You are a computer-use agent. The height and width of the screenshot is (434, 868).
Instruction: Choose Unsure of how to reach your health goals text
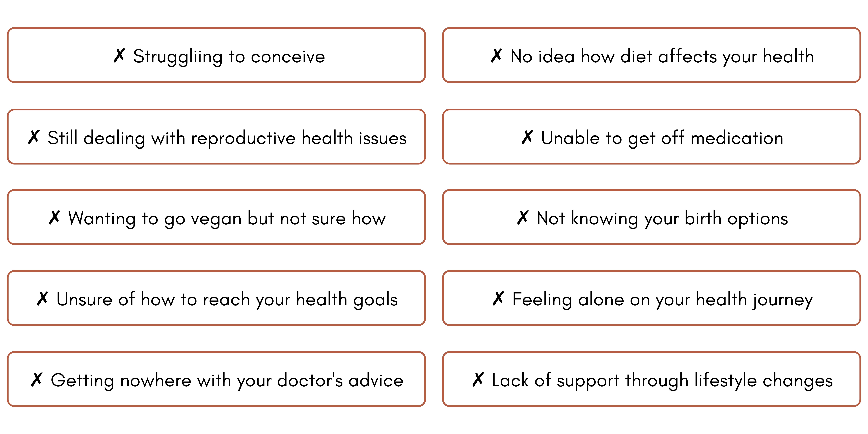point(227,300)
